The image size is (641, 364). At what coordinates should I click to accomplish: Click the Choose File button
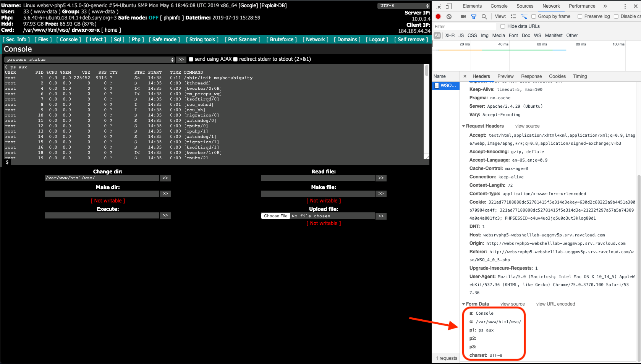pos(275,216)
